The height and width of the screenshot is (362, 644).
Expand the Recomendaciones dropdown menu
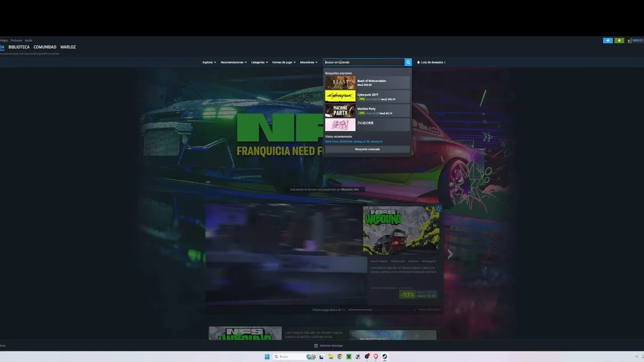(x=233, y=62)
